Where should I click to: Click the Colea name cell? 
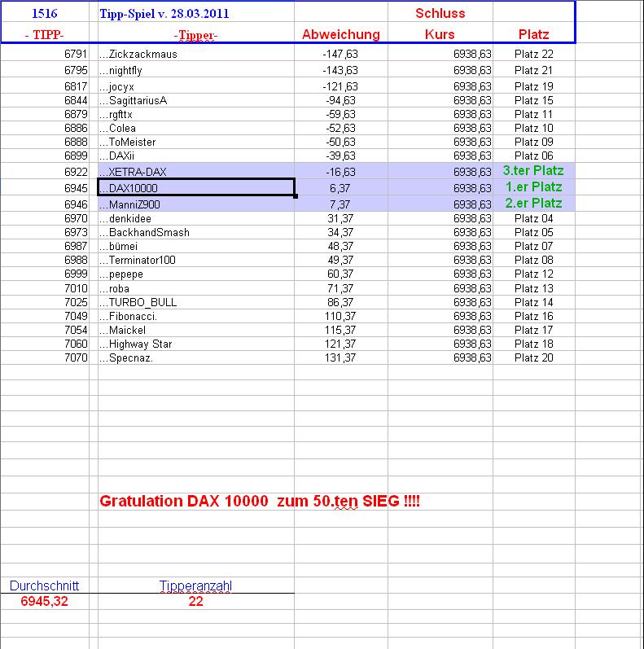(x=196, y=129)
